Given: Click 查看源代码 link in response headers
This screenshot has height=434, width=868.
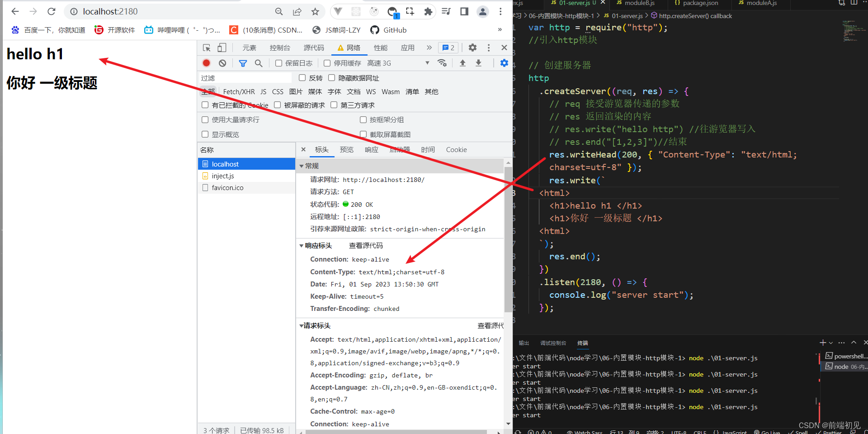Looking at the screenshot, I should coord(366,246).
